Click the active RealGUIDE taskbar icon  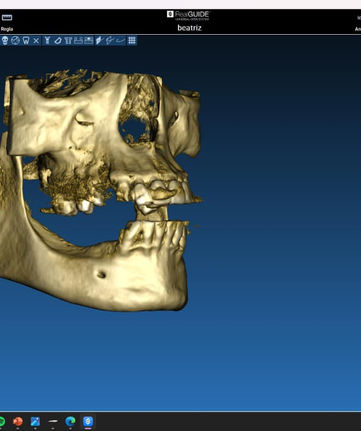pos(88,422)
